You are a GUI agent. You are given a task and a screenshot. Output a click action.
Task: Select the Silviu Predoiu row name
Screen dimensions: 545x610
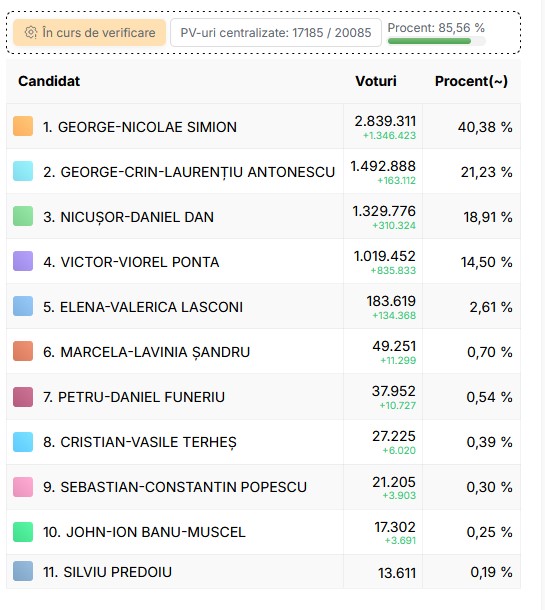point(107,572)
